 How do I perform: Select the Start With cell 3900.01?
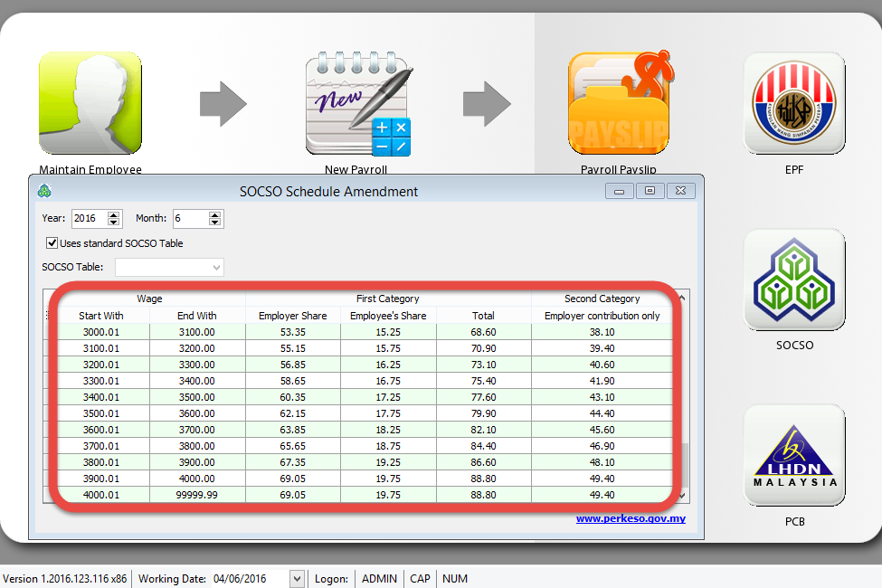pos(101,479)
